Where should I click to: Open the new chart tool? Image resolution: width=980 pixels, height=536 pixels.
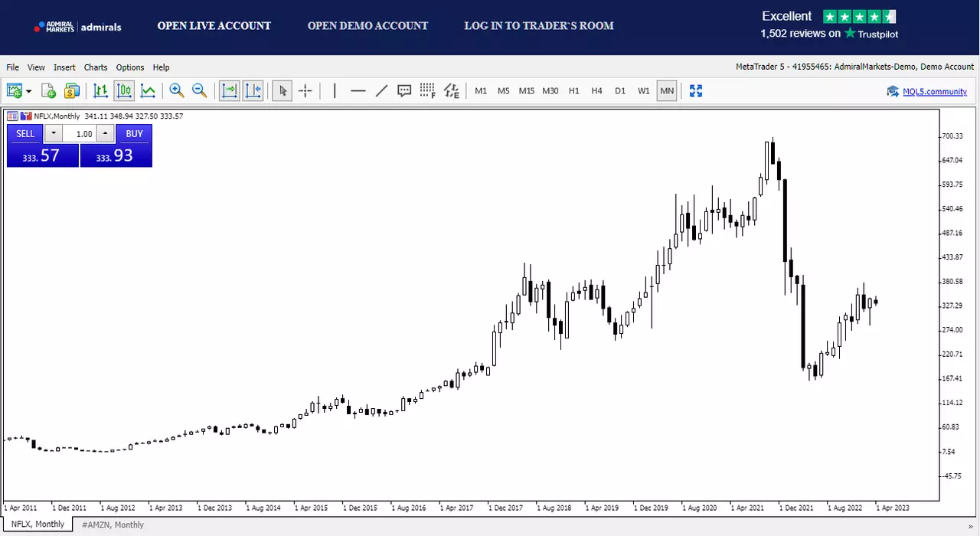click(x=15, y=91)
